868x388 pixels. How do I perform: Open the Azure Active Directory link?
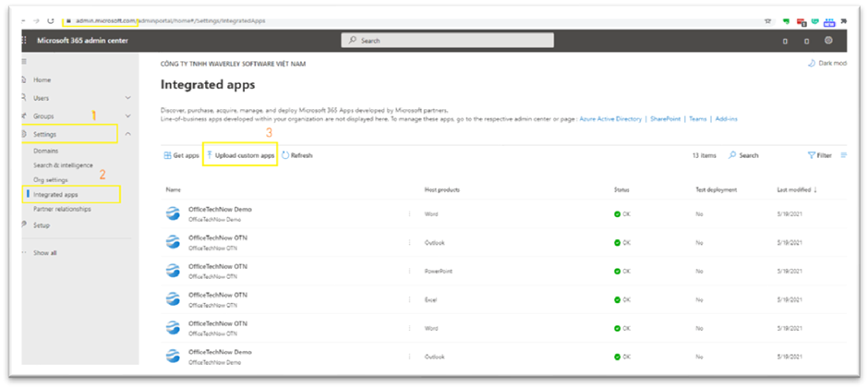point(610,119)
